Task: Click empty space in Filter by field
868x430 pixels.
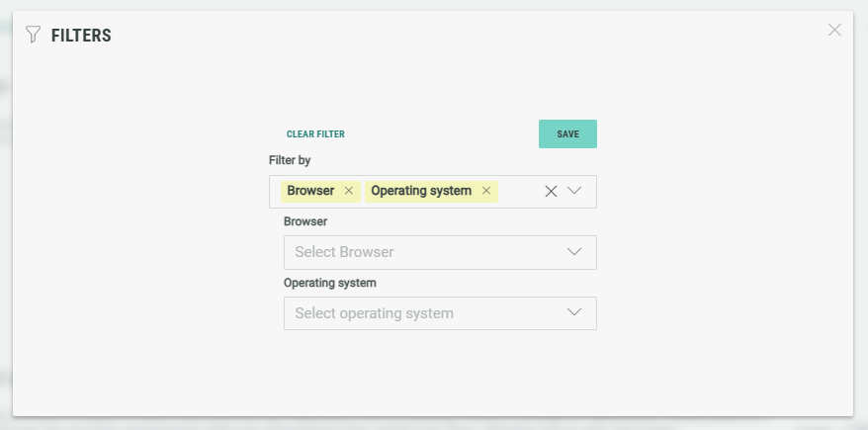Action: pos(519,191)
